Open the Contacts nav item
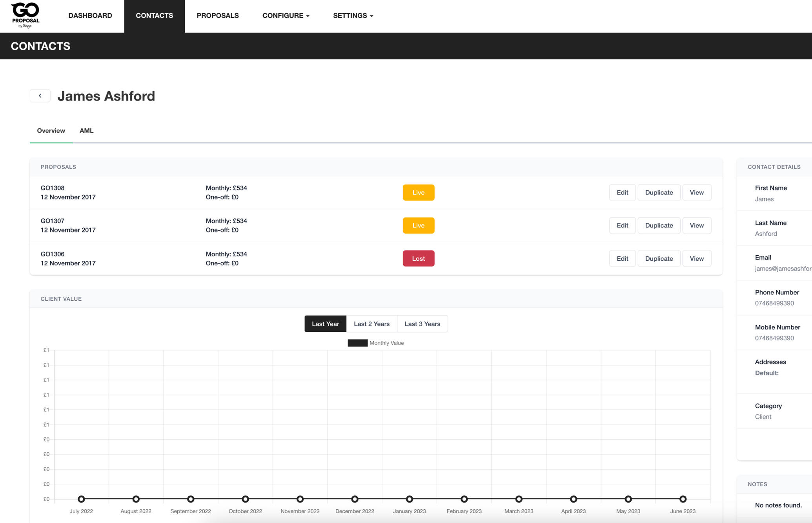The width and height of the screenshot is (812, 523). pos(154,16)
